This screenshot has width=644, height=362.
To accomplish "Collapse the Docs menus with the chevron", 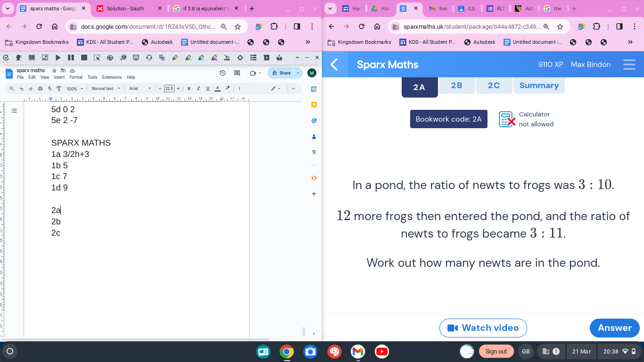I will click(293, 89).
